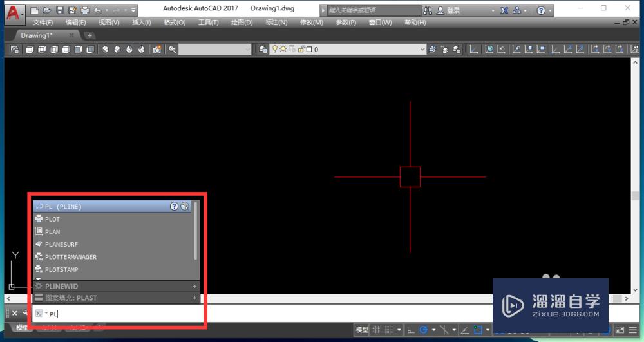
Task: Select PLOTTERMANAGER from command suggestions
Action: tap(112, 256)
